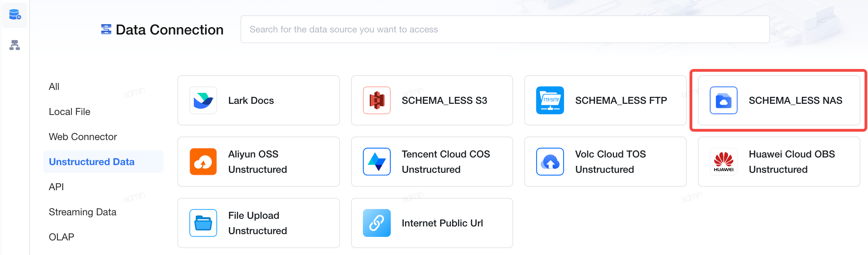Screen dimensions: 868x255
Task: Click the Internet Public Url link icon
Action: (x=377, y=223)
